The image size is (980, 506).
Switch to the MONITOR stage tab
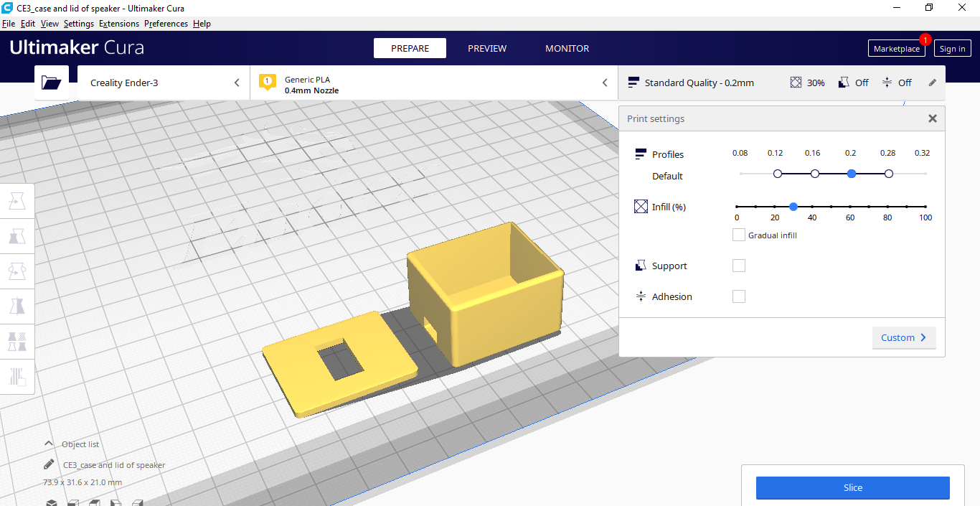point(567,48)
